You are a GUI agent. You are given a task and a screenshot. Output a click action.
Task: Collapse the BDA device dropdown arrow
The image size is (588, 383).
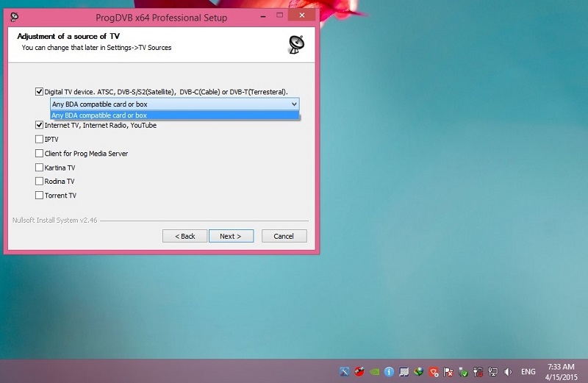(294, 104)
